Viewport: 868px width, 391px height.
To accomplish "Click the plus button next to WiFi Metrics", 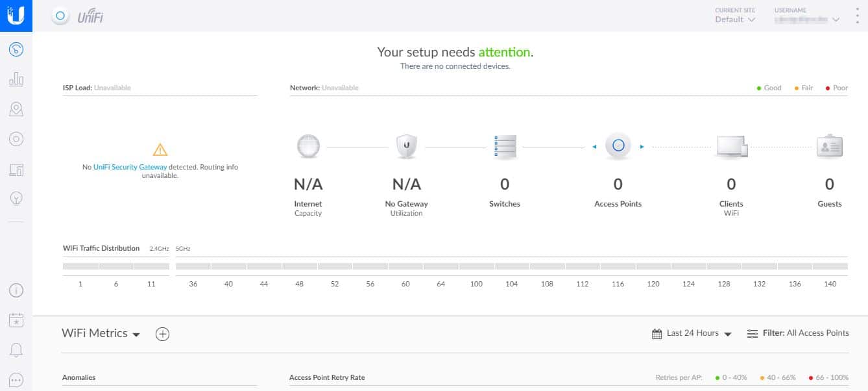I will (163, 333).
